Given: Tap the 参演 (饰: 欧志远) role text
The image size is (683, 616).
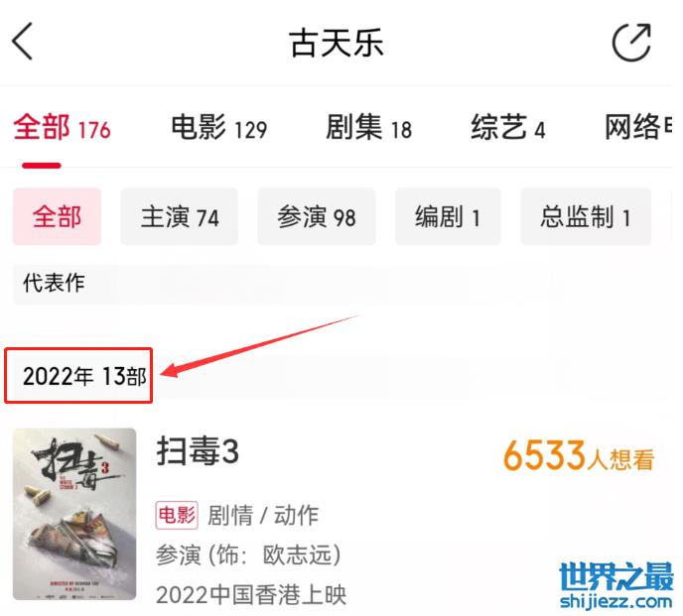Looking at the screenshot, I should pos(248,555).
